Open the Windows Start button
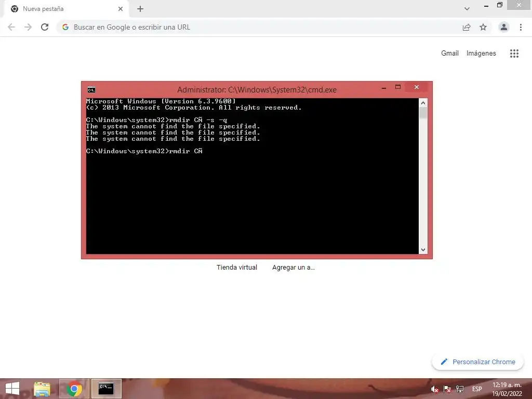 [12, 389]
